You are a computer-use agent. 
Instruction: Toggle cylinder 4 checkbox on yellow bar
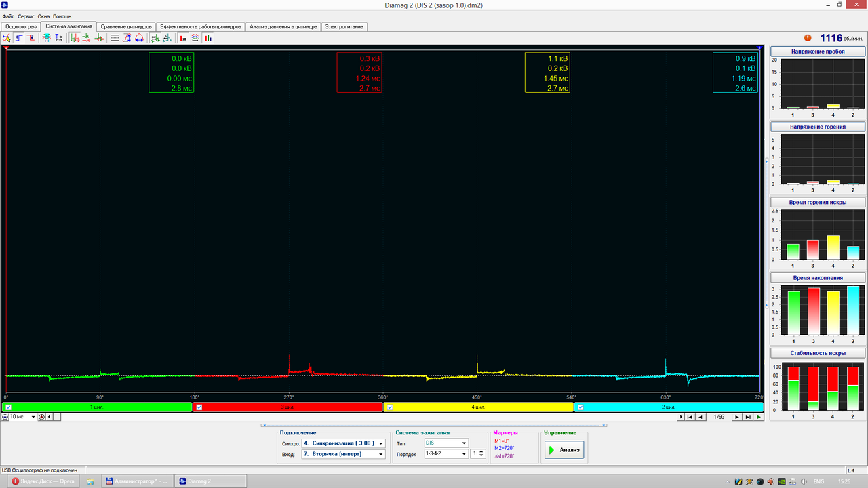[x=390, y=407]
